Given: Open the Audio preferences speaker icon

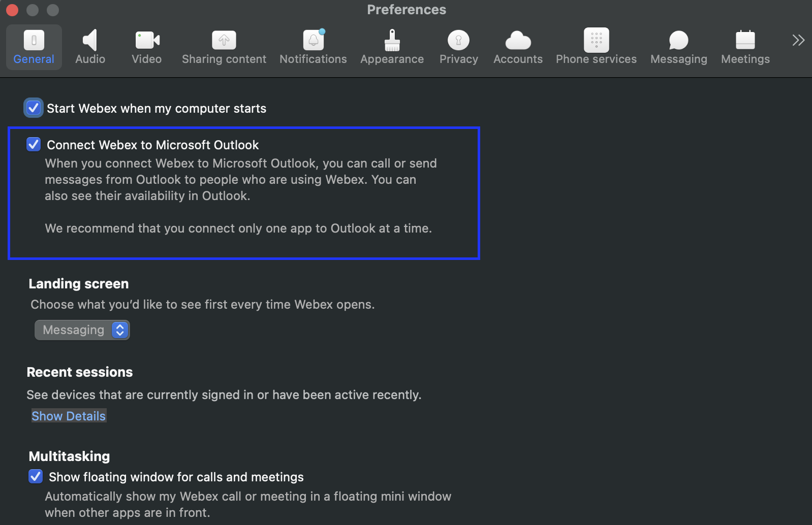Looking at the screenshot, I should coord(90,40).
